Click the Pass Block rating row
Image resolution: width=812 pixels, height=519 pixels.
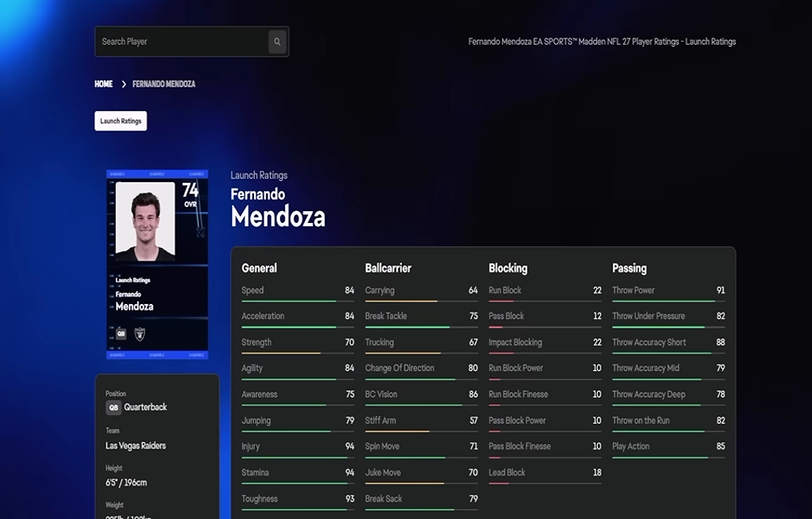click(x=544, y=319)
